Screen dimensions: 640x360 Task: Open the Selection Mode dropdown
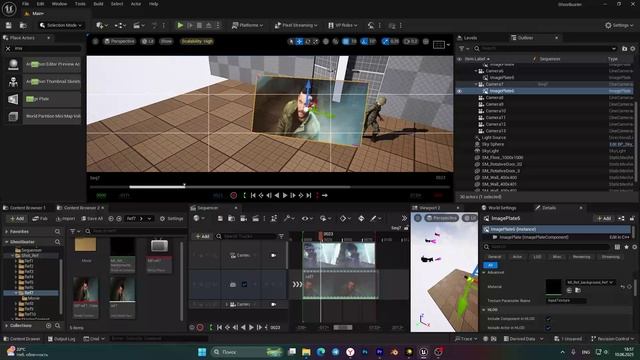coord(61,25)
